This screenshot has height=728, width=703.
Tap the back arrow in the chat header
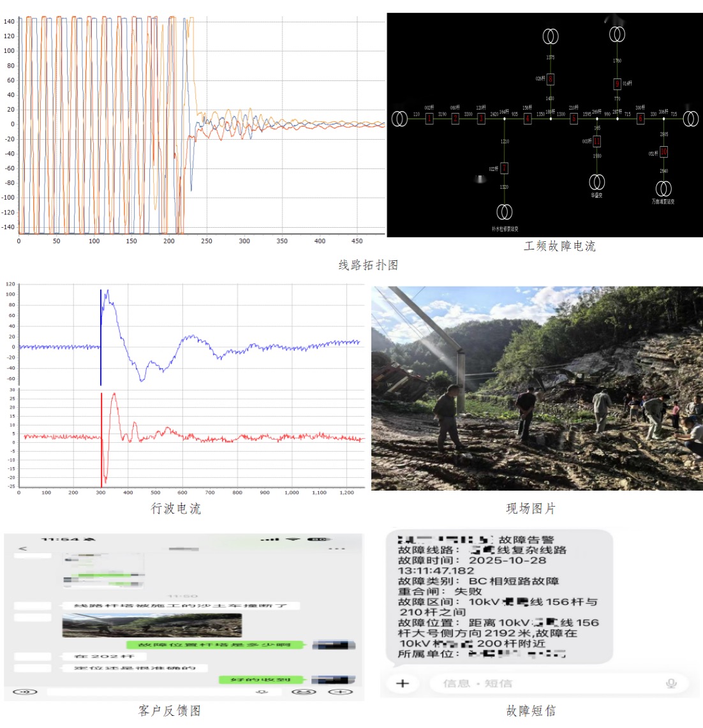tap(22, 548)
